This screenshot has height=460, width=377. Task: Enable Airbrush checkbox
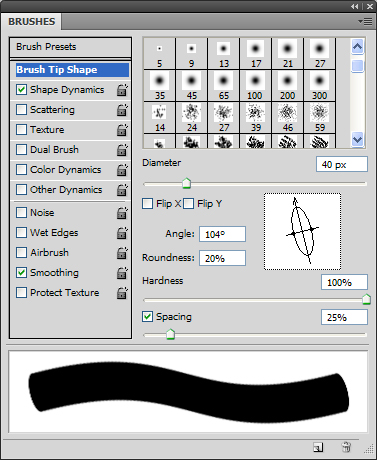(x=21, y=253)
